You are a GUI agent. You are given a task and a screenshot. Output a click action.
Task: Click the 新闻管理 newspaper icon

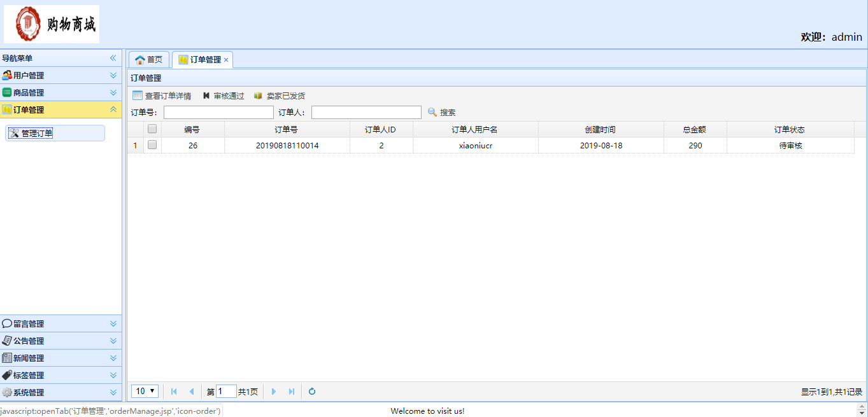coord(7,358)
